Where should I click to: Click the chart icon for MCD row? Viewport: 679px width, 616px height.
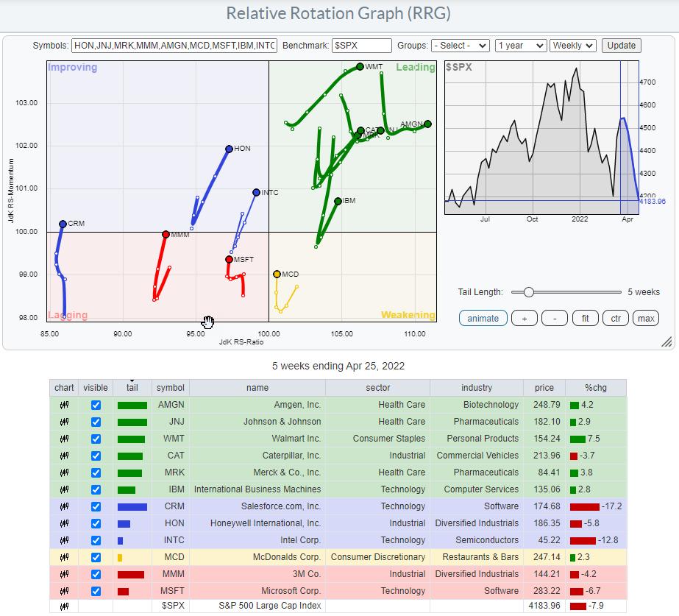click(64, 557)
